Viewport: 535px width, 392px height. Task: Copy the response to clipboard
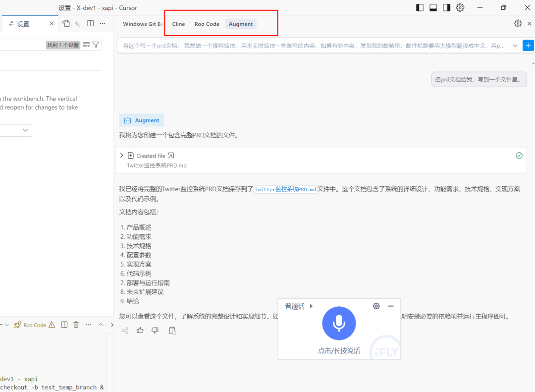(x=172, y=330)
